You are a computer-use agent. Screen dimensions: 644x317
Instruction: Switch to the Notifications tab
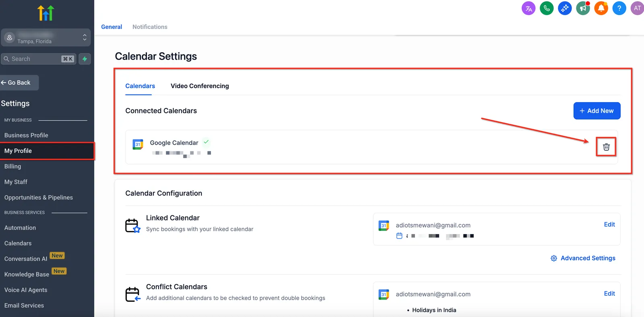pyautogui.click(x=150, y=27)
